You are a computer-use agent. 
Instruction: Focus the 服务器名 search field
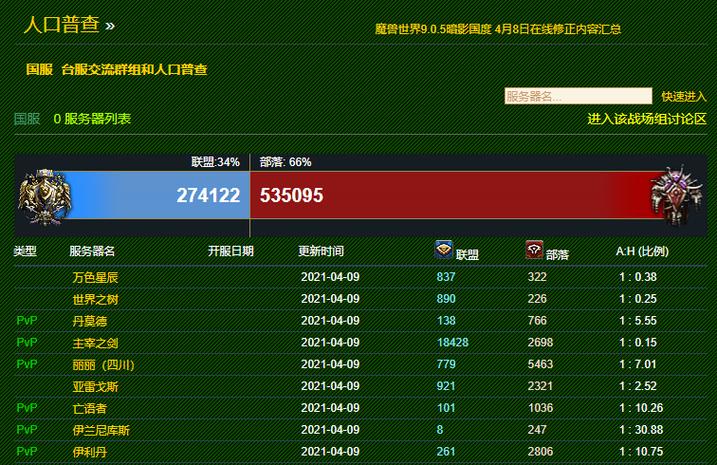[x=578, y=96]
